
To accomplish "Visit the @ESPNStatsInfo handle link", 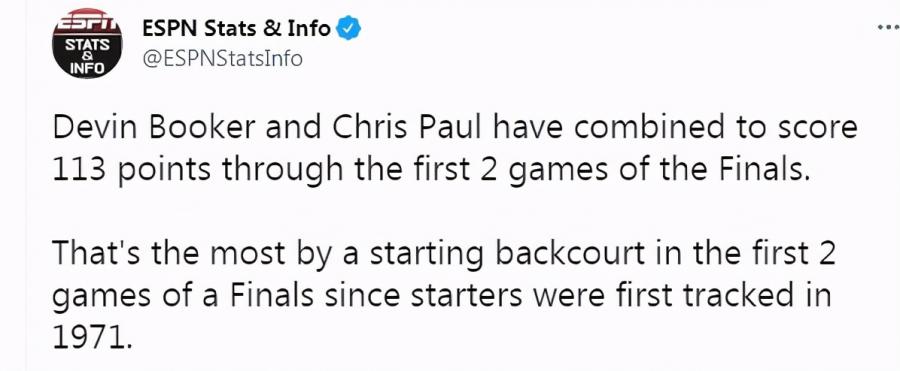I will tap(222, 59).
